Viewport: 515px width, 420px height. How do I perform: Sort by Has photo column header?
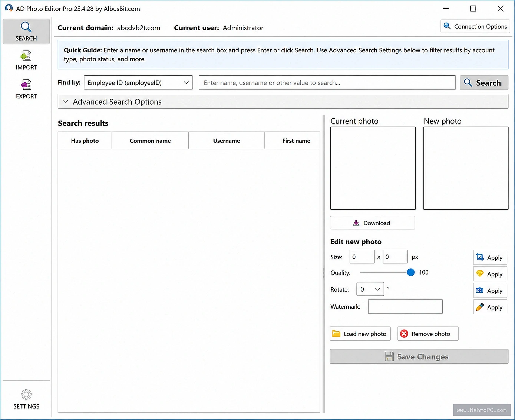coord(85,141)
